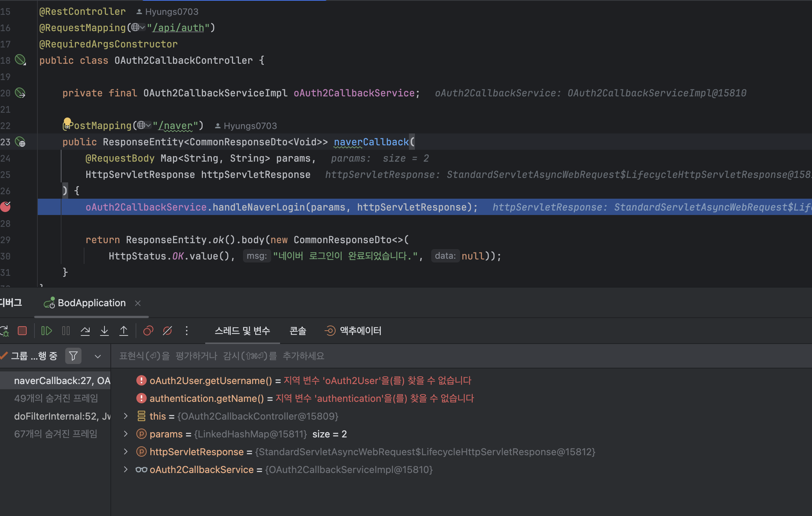Click the Step Out icon
The height and width of the screenshot is (516, 812).
[x=124, y=331]
